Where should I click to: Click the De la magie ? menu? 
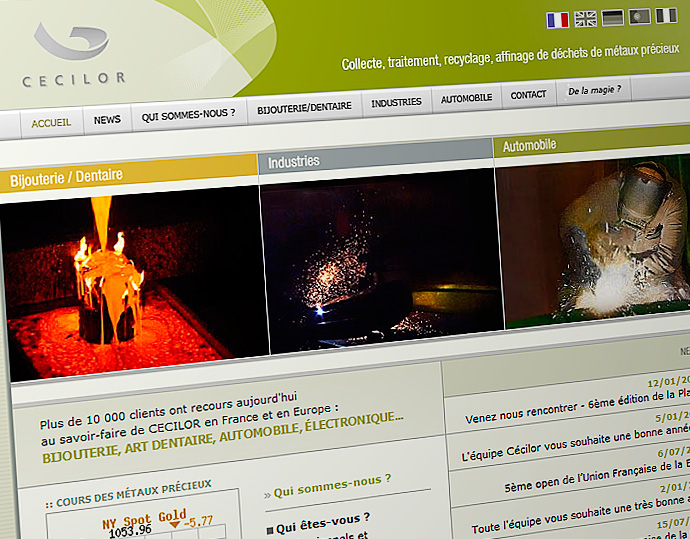point(595,90)
